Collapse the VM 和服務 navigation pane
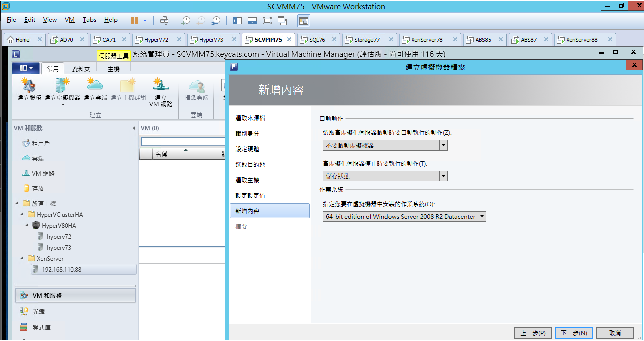The height and width of the screenshot is (341, 644). [x=134, y=128]
